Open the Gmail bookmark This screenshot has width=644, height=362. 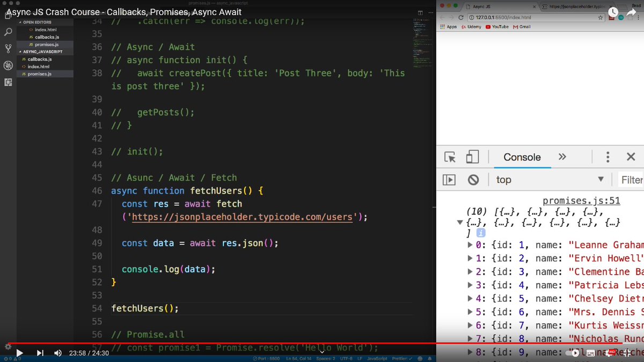[522, 27]
